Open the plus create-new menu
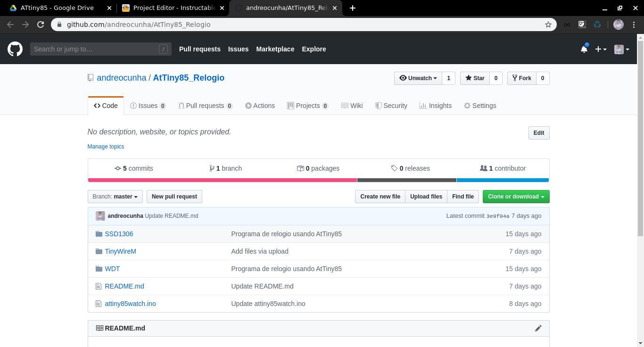This screenshot has height=347, width=644. (x=601, y=49)
